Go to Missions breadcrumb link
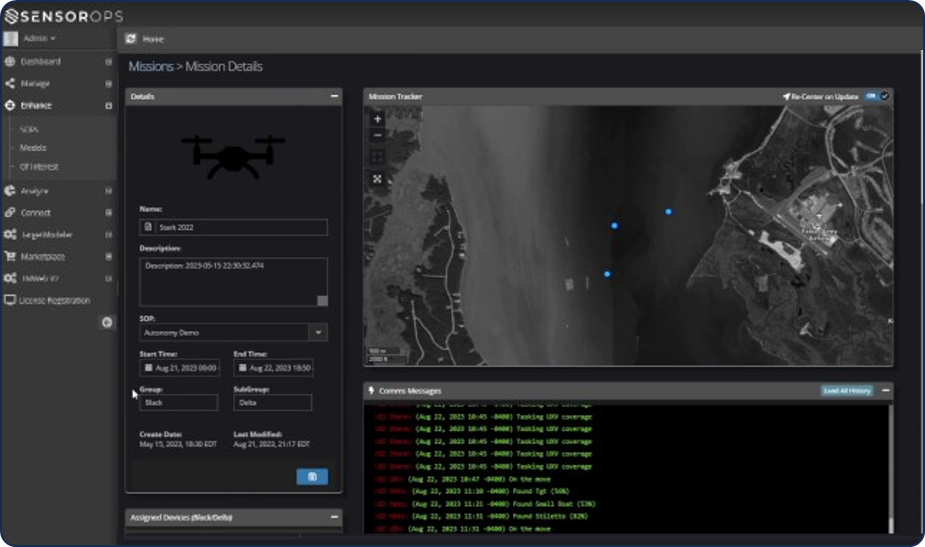The width and height of the screenshot is (925, 547). pyautogui.click(x=150, y=67)
